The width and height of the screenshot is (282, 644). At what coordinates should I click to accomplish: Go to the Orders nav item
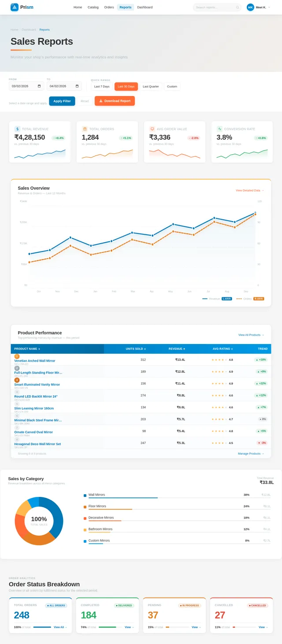click(109, 7)
